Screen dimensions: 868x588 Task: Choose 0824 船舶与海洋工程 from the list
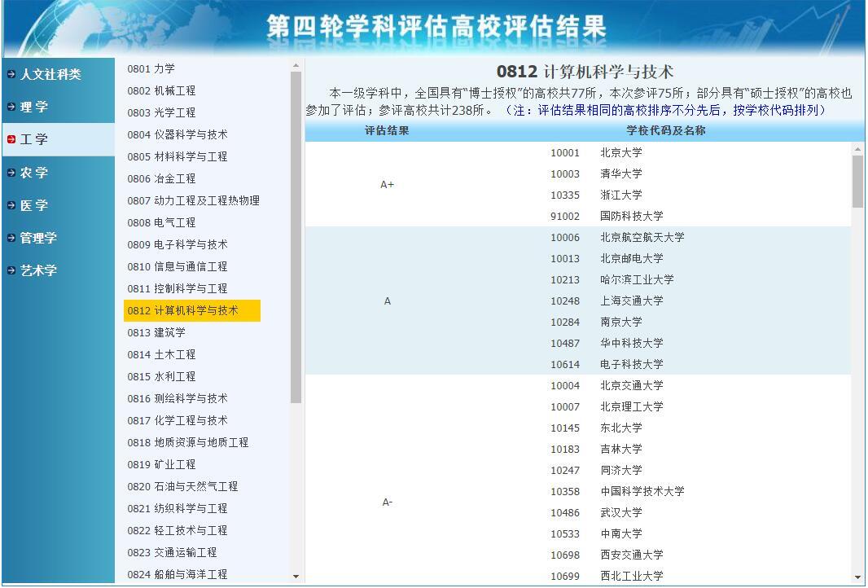pos(177,575)
